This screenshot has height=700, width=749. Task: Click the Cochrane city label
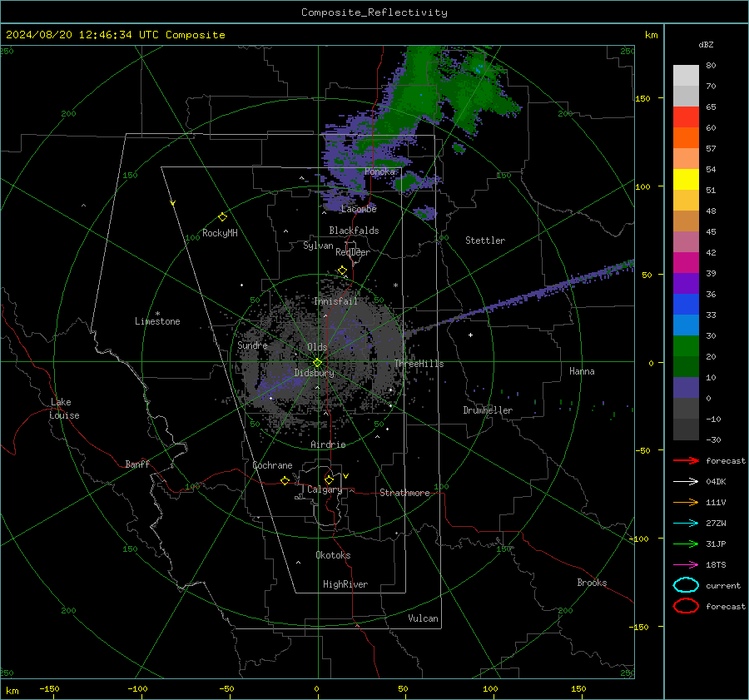[x=272, y=465]
